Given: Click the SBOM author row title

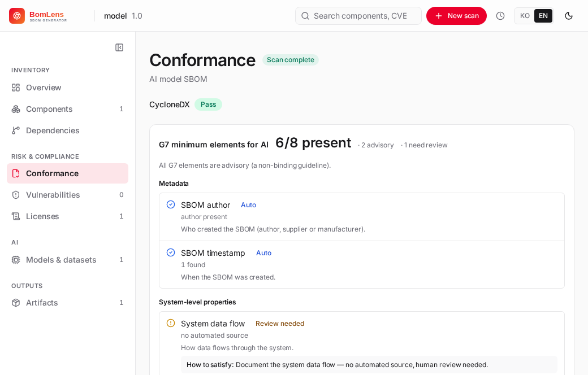Looking at the screenshot, I should [205, 205].
